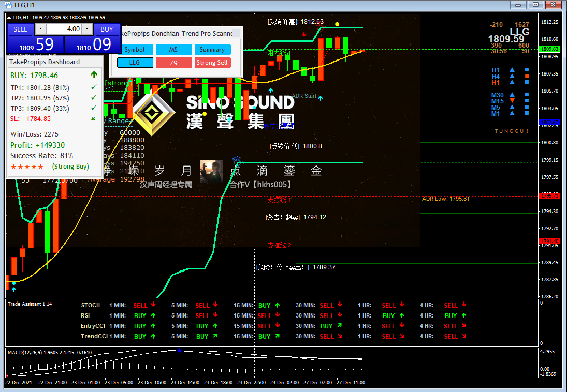The image size is (567, 392).
Task: Click RSI 1 HR BUY up arrow
Action: (402, 315)
